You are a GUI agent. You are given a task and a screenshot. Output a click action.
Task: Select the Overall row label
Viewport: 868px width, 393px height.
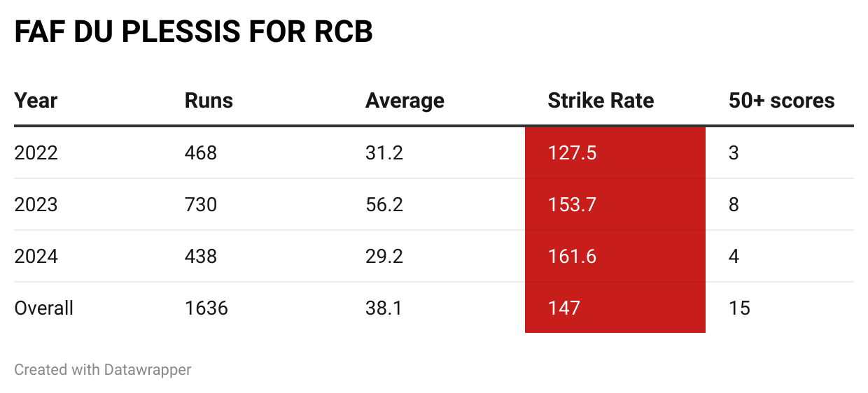pos(44,308)
